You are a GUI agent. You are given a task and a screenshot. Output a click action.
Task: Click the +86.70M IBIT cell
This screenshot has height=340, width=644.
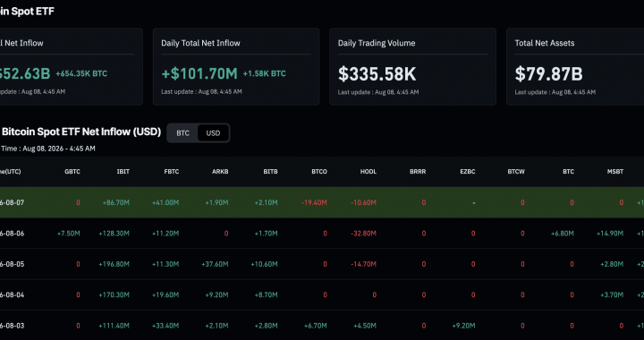pyautogui.click(x=116, y=202)
